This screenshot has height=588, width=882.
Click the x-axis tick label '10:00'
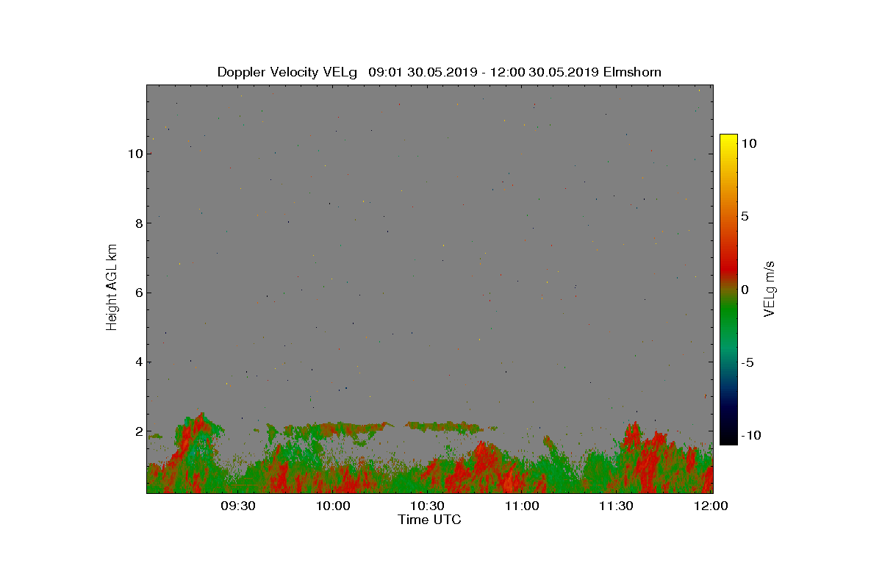333,506
